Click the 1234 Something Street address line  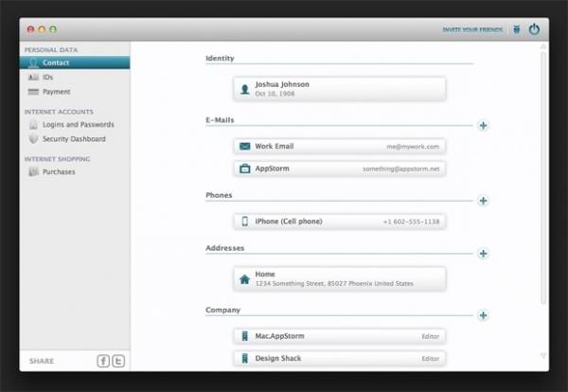(334, 283)
